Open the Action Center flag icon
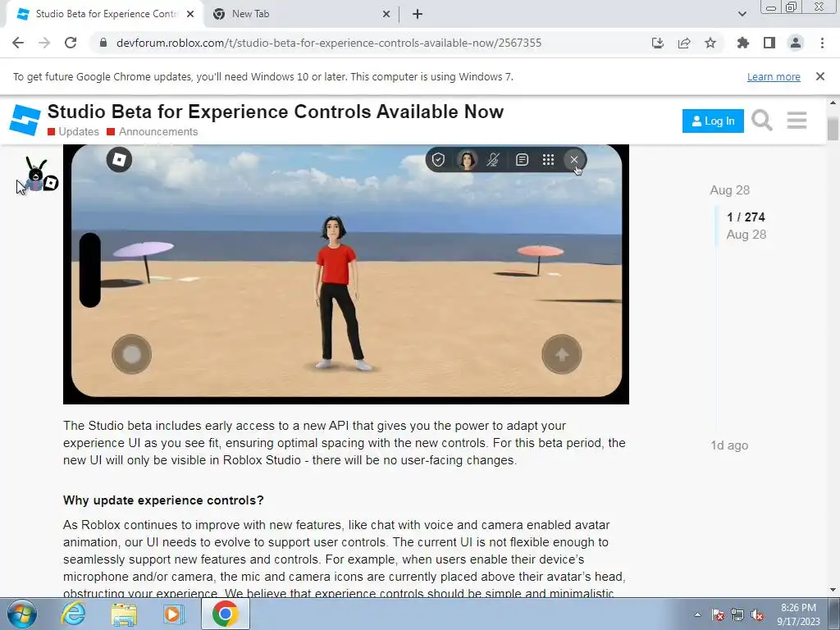Viewport: 840px width, 630px height. pos(718,614)
